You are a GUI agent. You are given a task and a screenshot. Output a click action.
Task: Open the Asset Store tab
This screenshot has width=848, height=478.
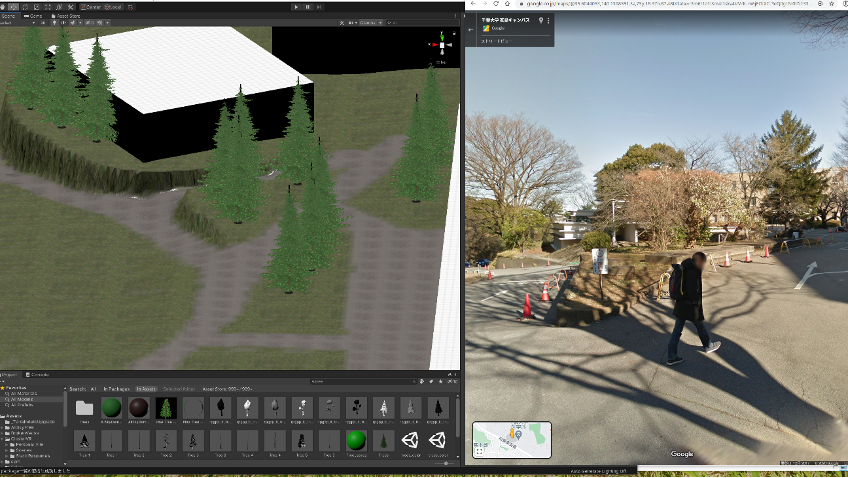click(x=65, y=16)
